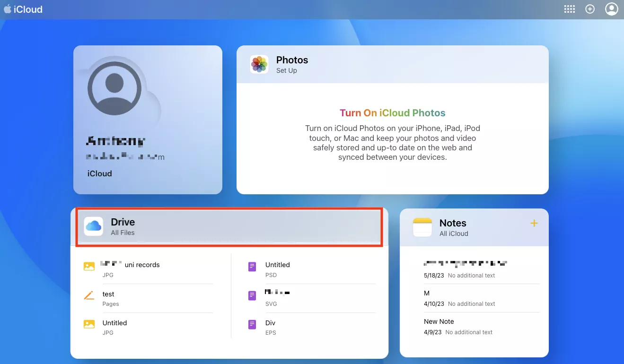624x364 pixels.
Task: Open the Div EPS file
Action: pos(311,327)
